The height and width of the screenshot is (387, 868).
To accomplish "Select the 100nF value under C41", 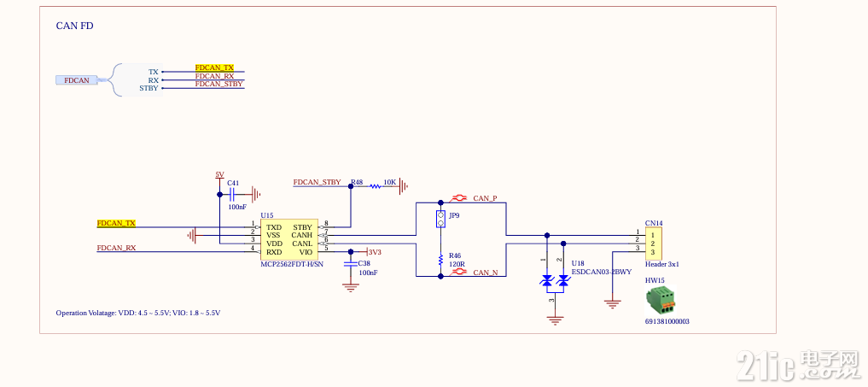I will pos(237,207).
